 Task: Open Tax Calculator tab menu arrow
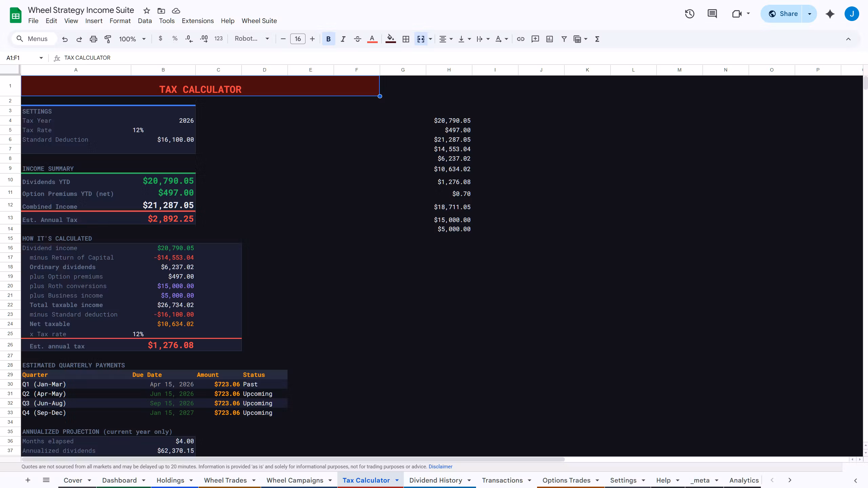click(397, 480)
